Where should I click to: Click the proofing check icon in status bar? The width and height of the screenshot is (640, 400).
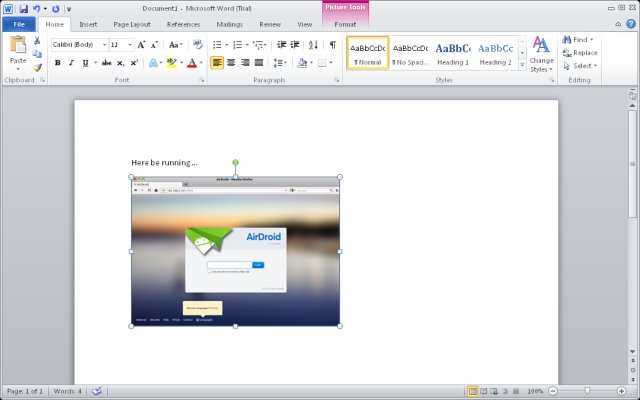(x=97, y=390)
